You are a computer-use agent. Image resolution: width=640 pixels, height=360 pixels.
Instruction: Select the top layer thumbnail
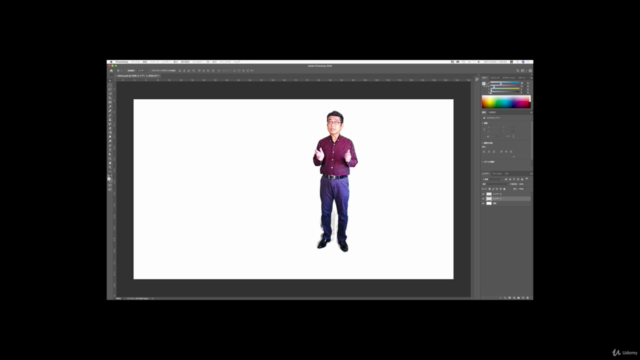tap(489, 194)
